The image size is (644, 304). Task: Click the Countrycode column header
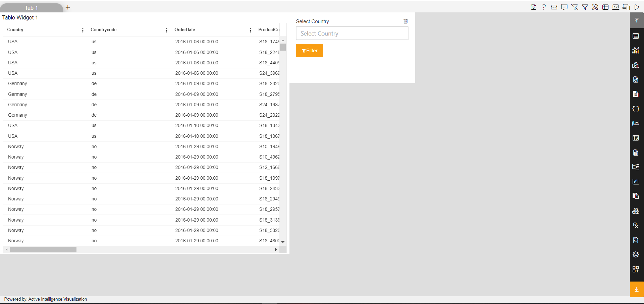click(104, 29)
